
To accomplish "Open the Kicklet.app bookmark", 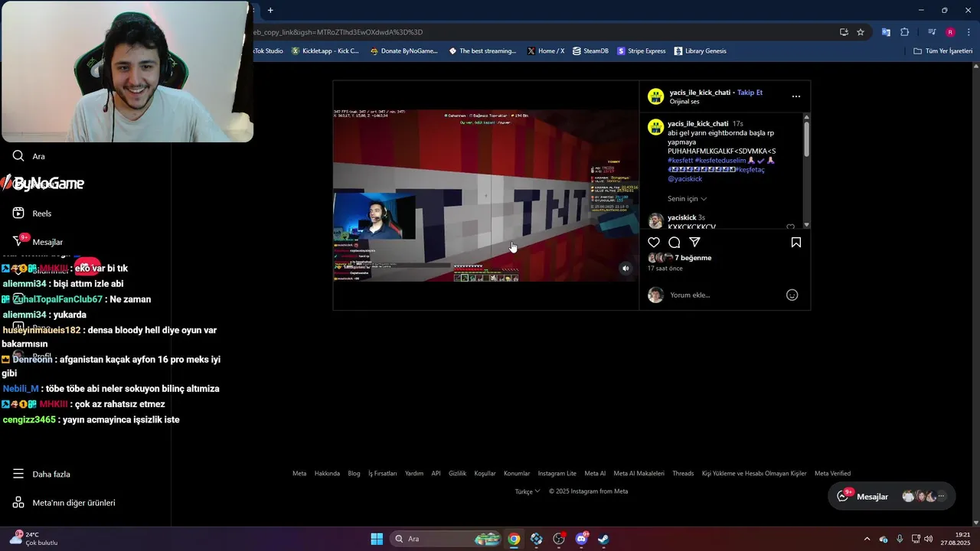I will pos(325,51).
